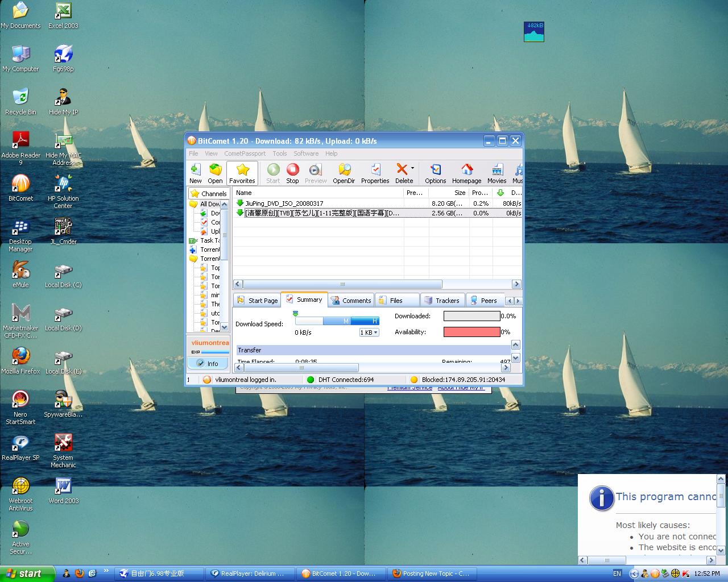Open the eMule desktop icon

tap(20, 275)
